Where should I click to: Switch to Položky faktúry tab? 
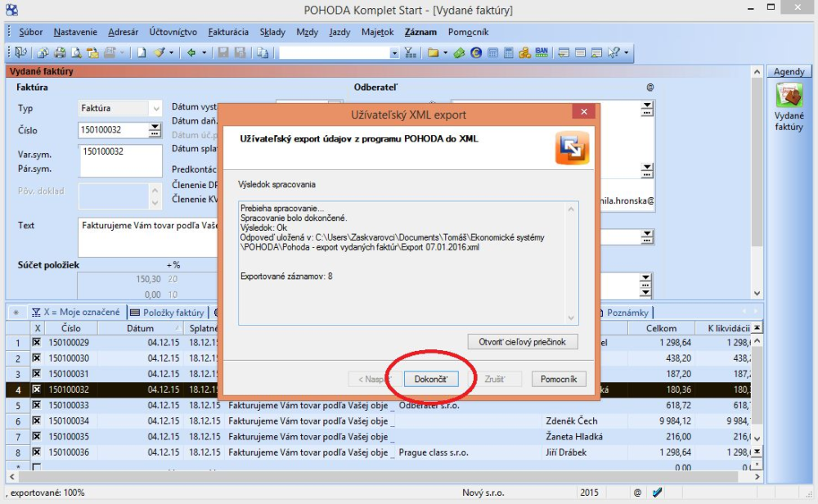click(167, 313)
